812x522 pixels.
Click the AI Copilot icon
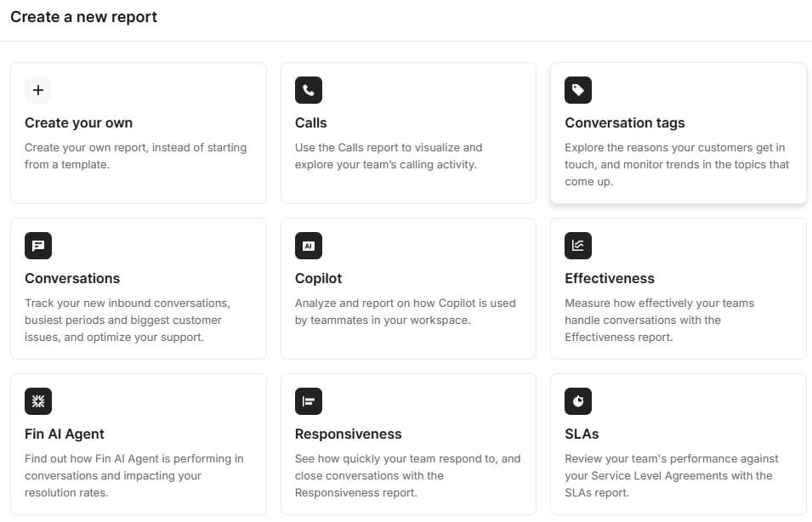(x=309, y=246)
